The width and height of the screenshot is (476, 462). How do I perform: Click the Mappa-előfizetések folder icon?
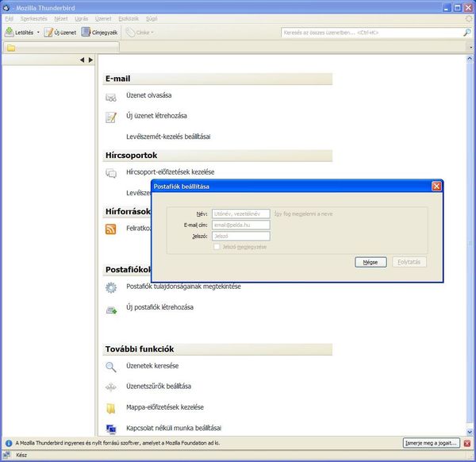coord(111,409)
